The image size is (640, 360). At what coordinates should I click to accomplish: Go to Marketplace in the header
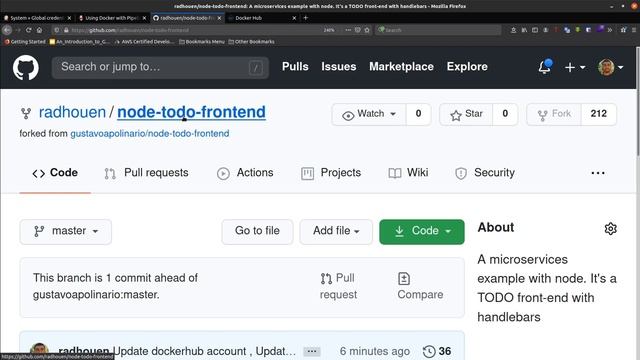(401, 67)
